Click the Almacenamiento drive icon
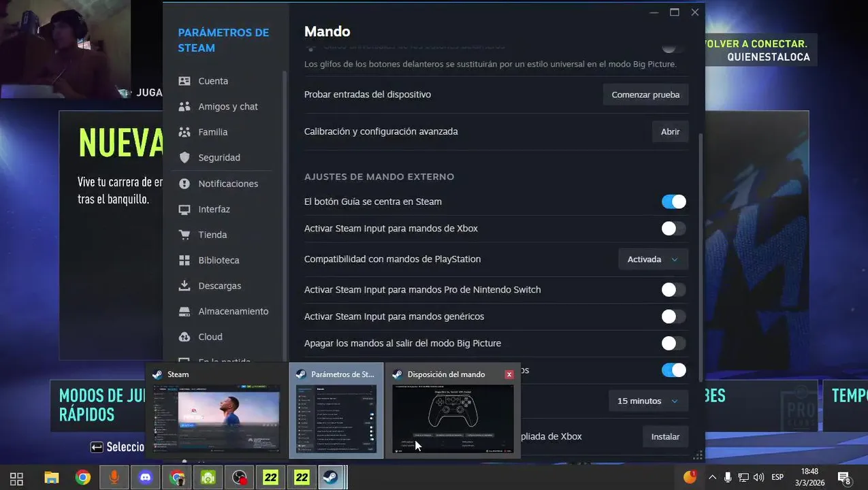 pos(184,312)
